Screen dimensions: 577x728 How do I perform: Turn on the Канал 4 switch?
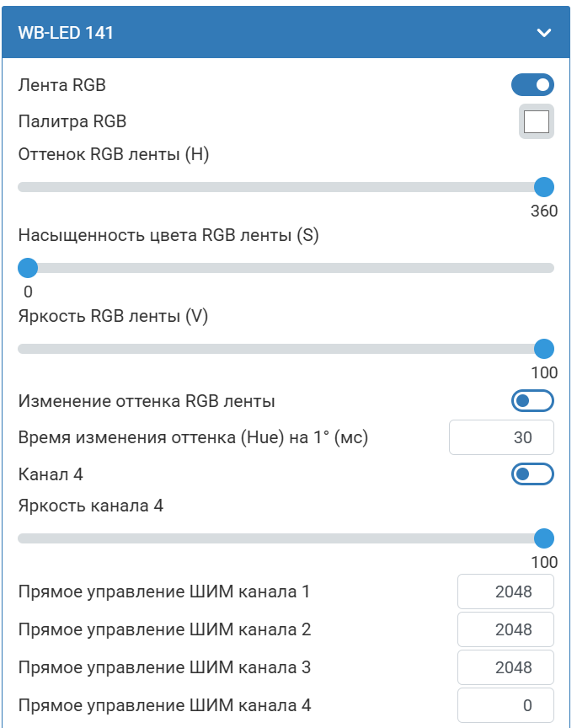coord(532,474)
